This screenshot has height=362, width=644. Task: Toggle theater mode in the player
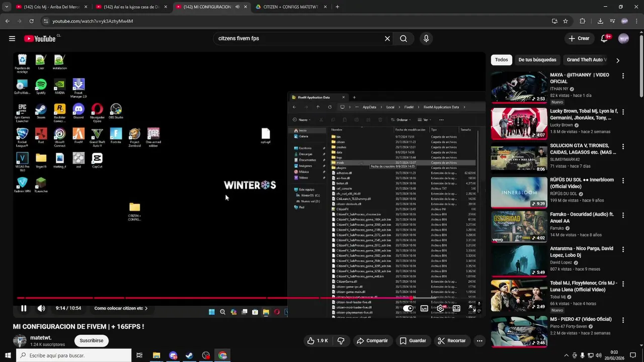(456, 308)
